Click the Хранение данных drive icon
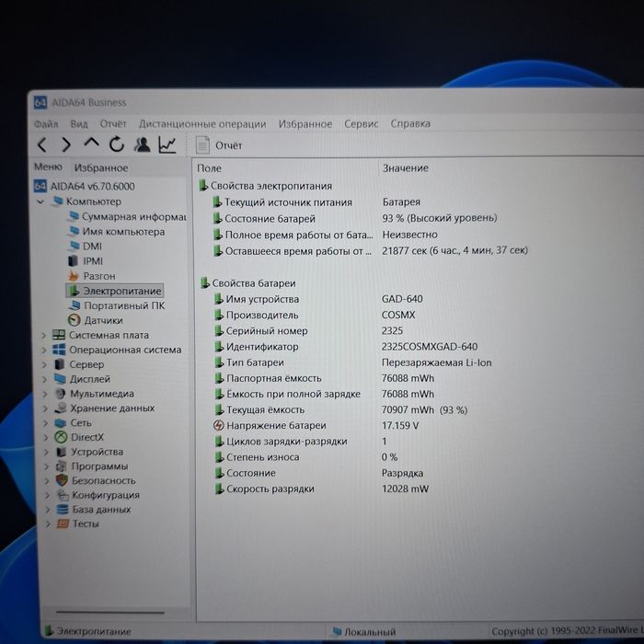The height and width of the screenshot is (644, 644). pos(61,408)
